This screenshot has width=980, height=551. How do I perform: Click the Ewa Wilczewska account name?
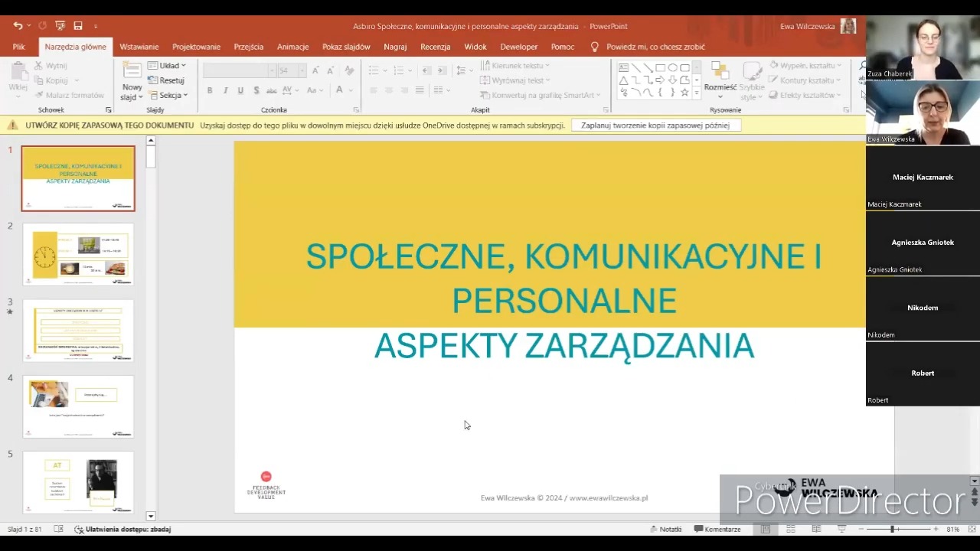tap(808, 26)
